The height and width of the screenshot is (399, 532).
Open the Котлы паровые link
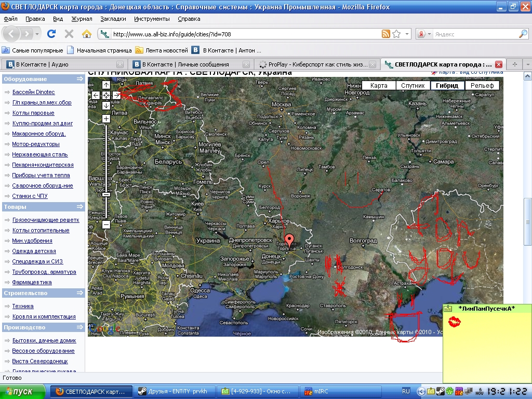pos(33,113)
